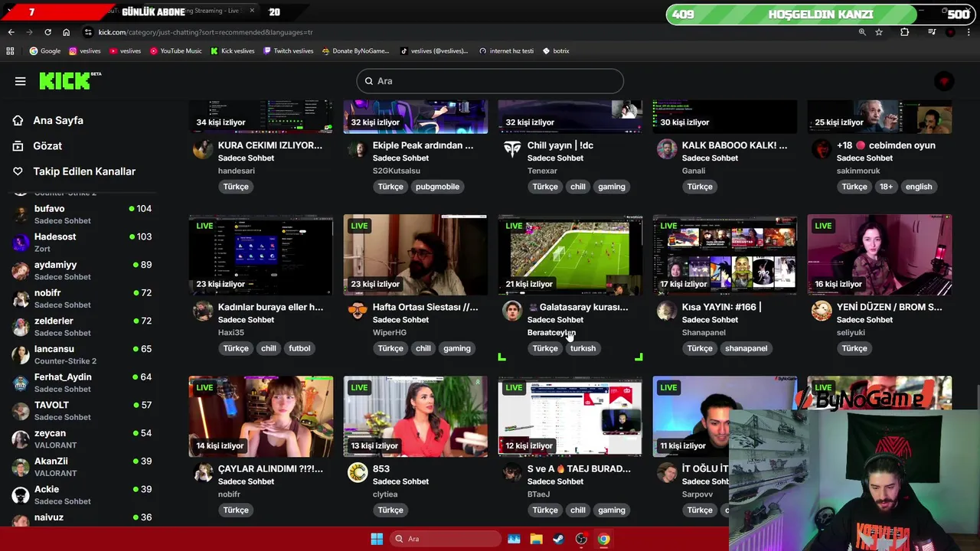Click channel name S2GKutsalsu
The image size is (980, 551).
[x=397, y=171]
